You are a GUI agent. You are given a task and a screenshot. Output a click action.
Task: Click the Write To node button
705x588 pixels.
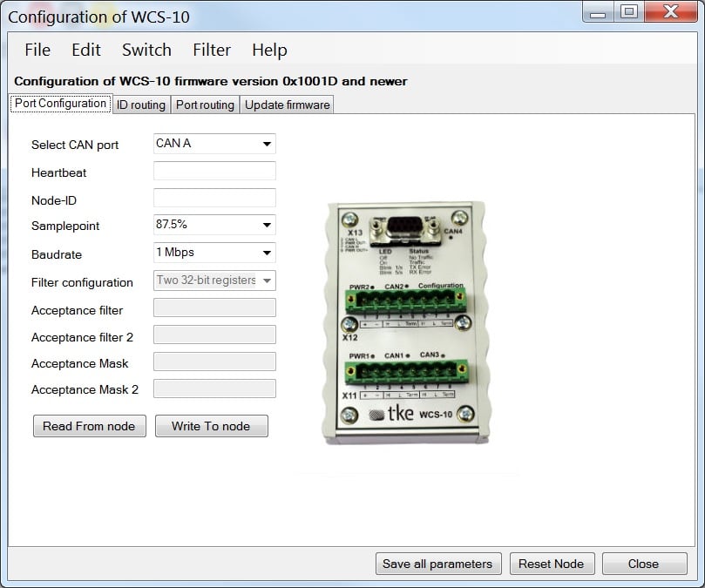coord(211,426)
